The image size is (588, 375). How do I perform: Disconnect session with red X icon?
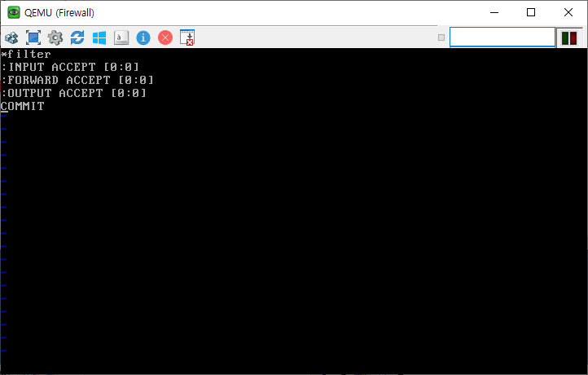[x=165, y=37]
